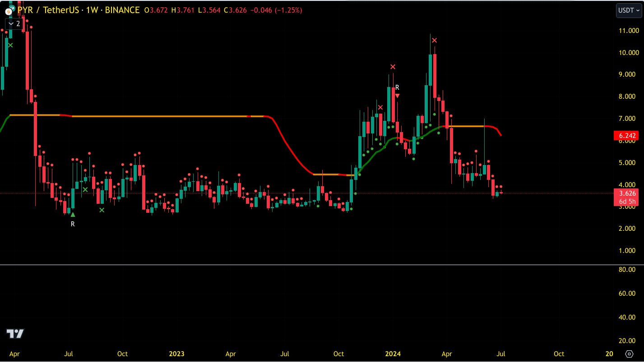The width and height of the screenshot is (644, 362).
Task: Click the 2023 time axis label
Action: click(176, 354)
